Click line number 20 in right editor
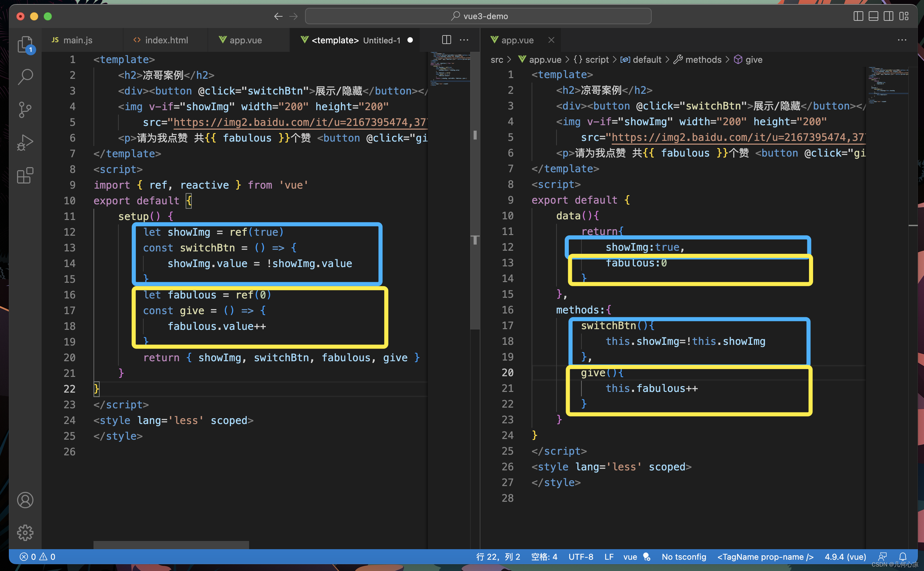924x571 pixels. tap(507, 373)
